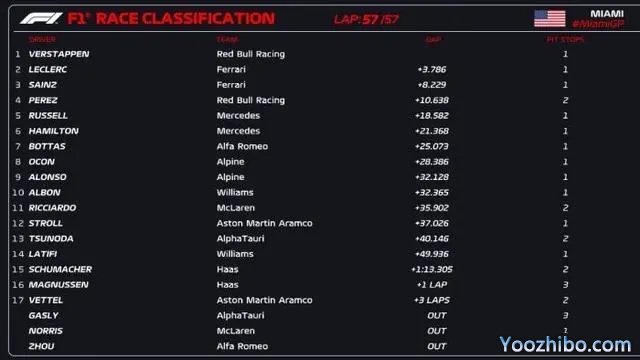Click the GAP column header
The height and width of the screenshot is (360, 640).
point(433,40)
